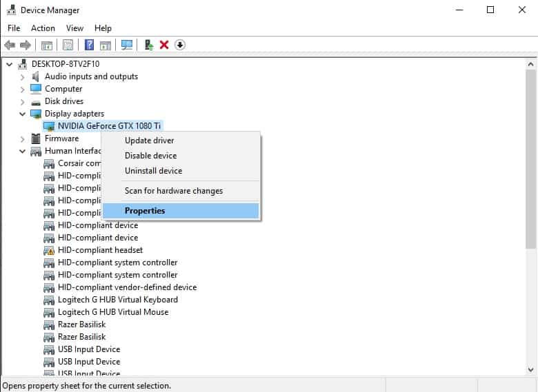Screen dimensions: 538x392
Task: Click the disable device down-arrow icon
Action: point(180,45)
